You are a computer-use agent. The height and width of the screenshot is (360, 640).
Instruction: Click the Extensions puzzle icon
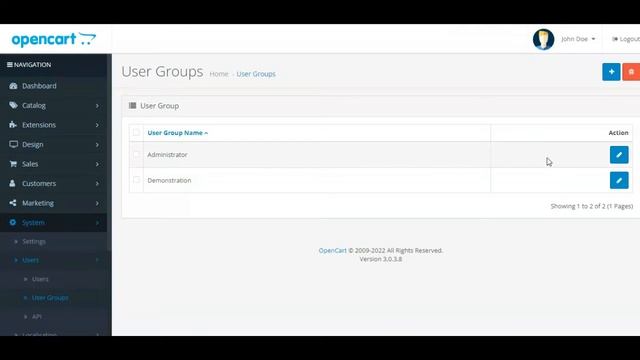13,124
